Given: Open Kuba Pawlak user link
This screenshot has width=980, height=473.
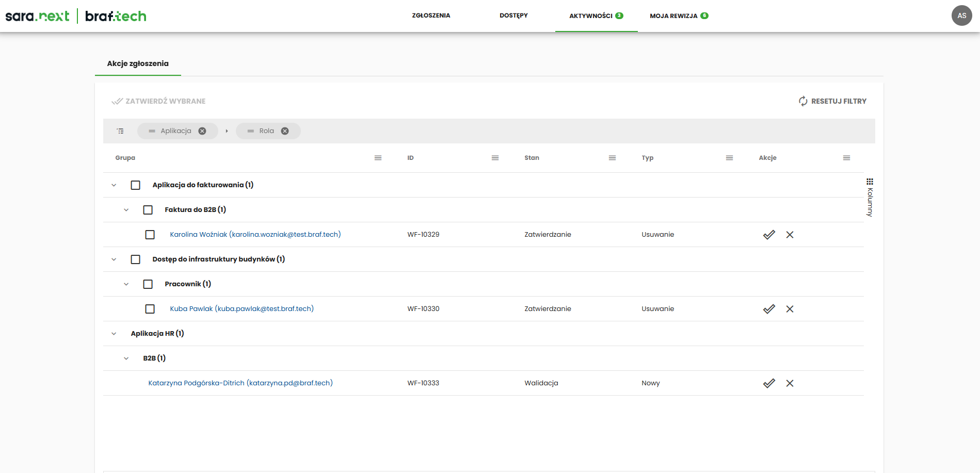Looking at the screenshot, I should (242, 309).
